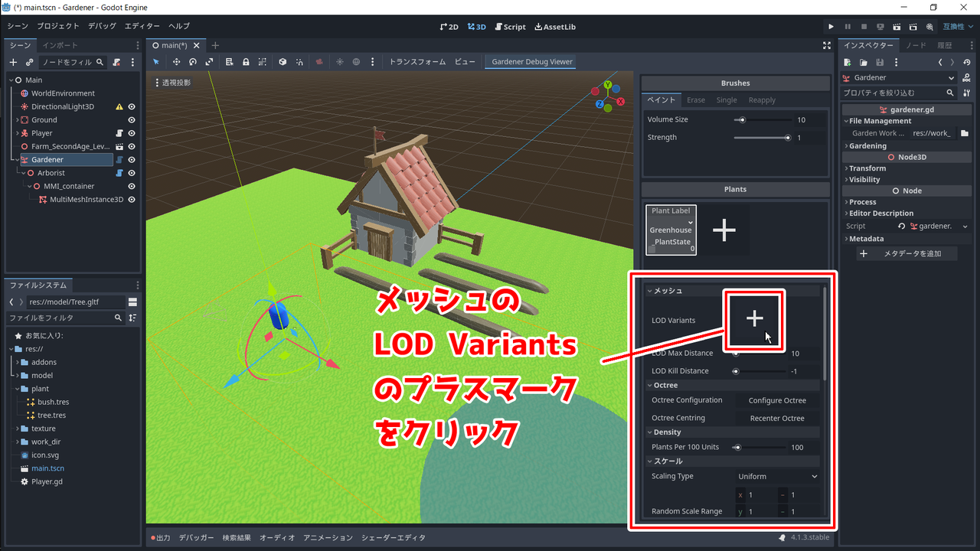Open the selectable-nodes list tool
Screen dimensions: 980x551
[230, 62]
